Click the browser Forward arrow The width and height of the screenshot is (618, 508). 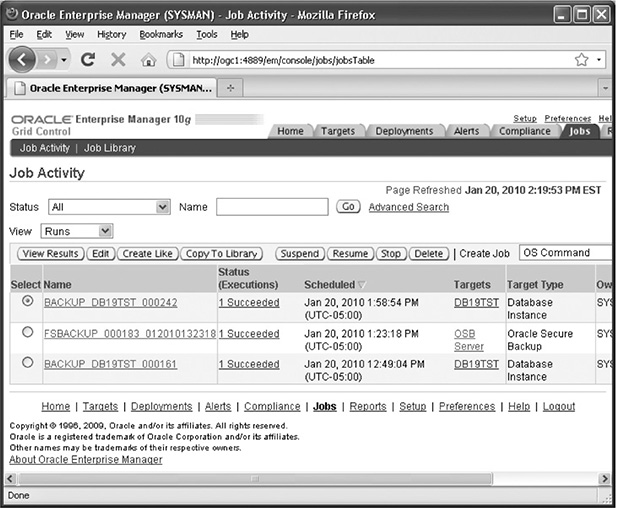[x=47, y=60]
